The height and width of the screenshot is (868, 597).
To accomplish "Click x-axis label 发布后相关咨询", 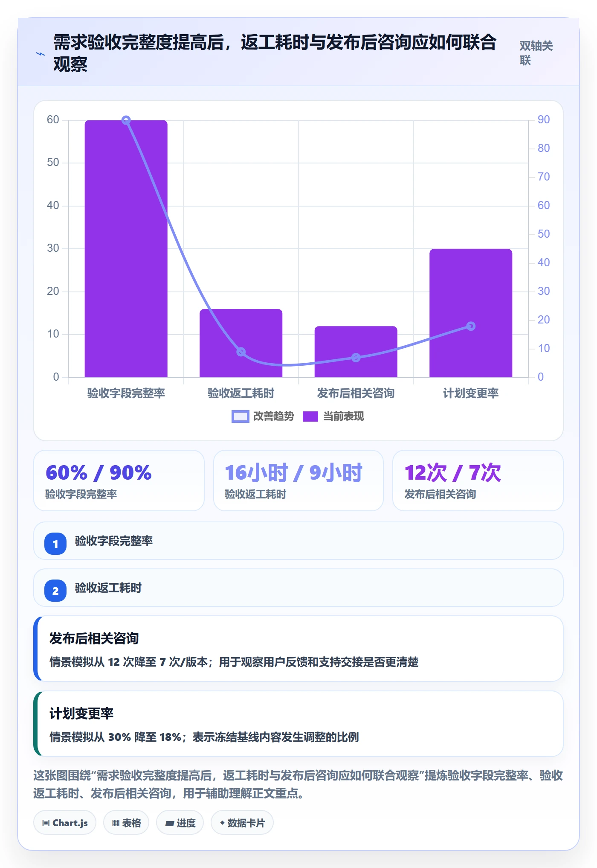I will tap(356, 393).
